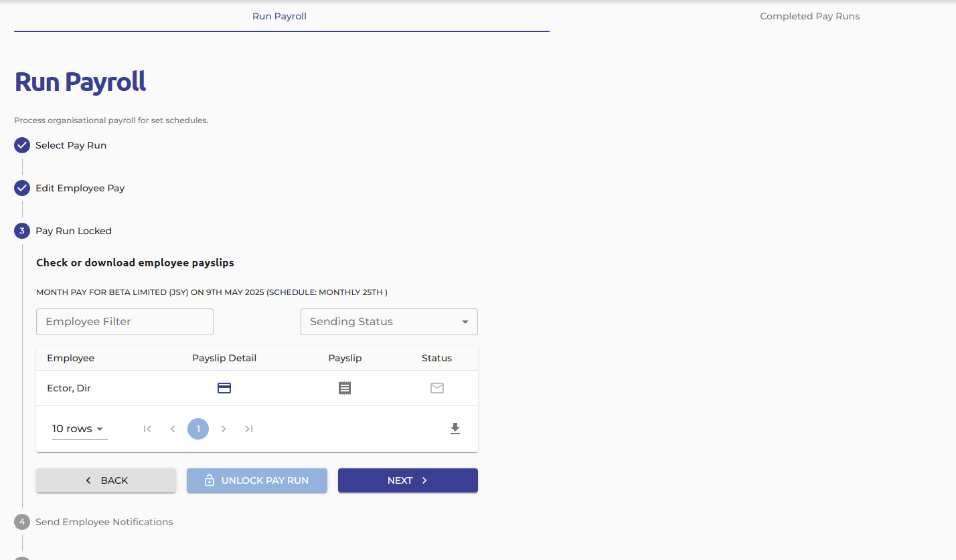The height and width of the screenshot is (560, 956).
Task: Jump to the last page of payslips
Action: point(249,429)
